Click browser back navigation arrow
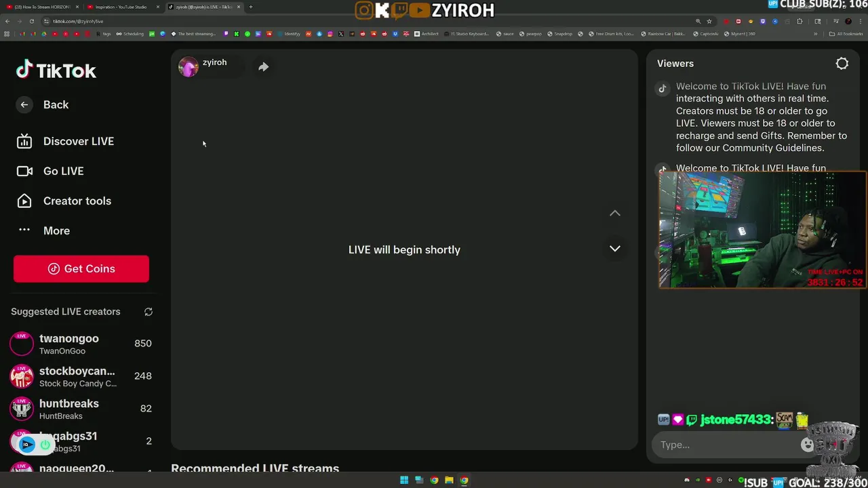 (x=7, y=21)
